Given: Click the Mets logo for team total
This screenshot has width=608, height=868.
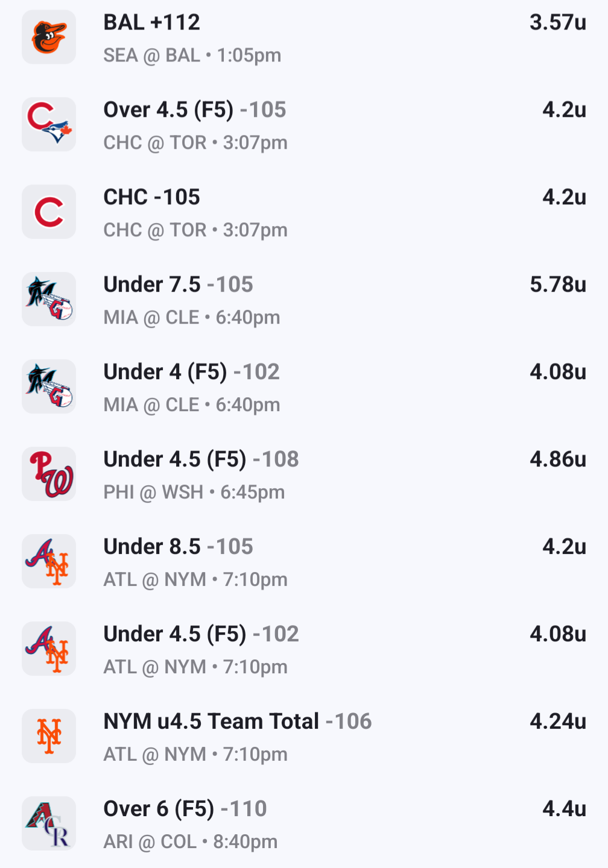Looking at the screenshot, I should pos(49,737).
